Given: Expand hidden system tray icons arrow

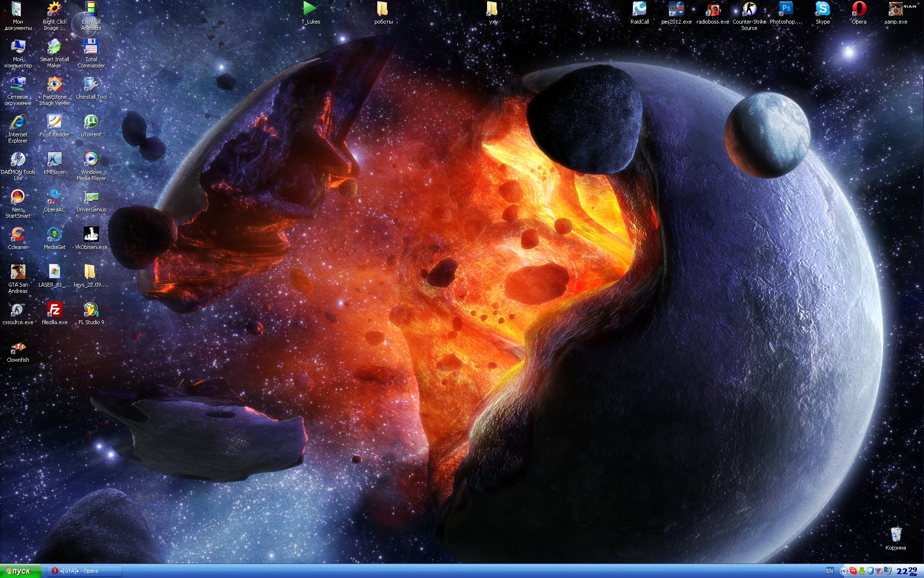Looking at the screenshot, I should coord(844,571).
